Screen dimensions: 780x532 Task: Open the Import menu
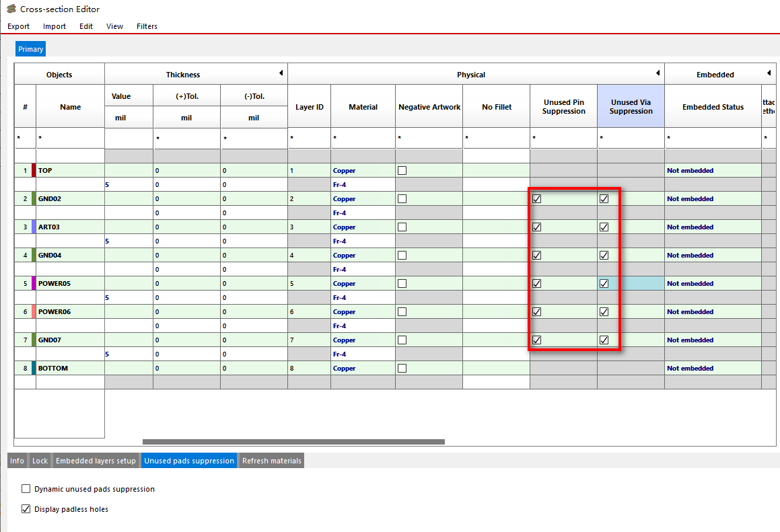click(x=54, y=26)
